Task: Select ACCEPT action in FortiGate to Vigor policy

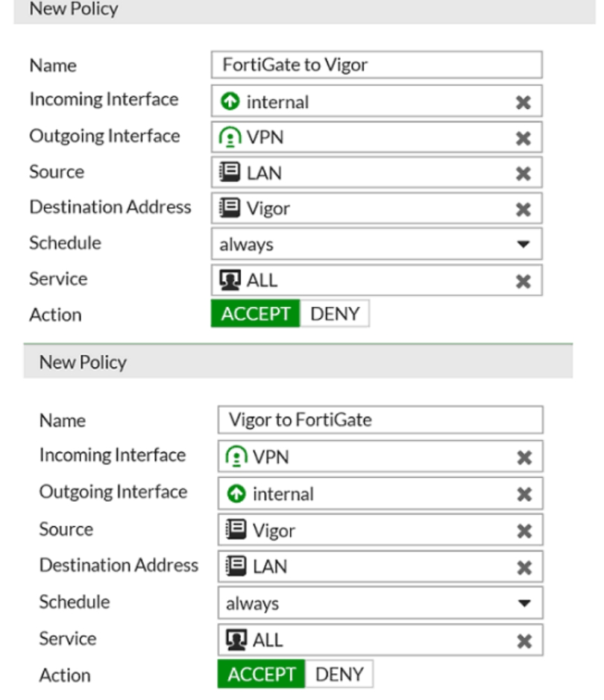Action: 255,314
